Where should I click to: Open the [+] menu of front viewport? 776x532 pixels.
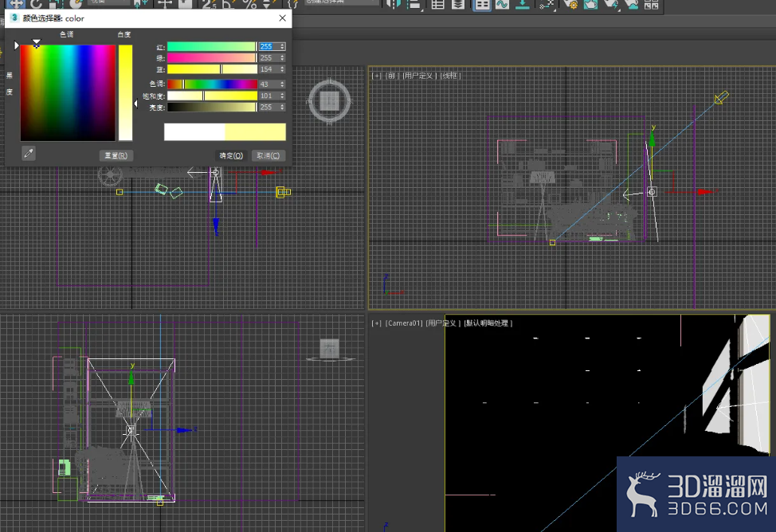tap(377, 76)
